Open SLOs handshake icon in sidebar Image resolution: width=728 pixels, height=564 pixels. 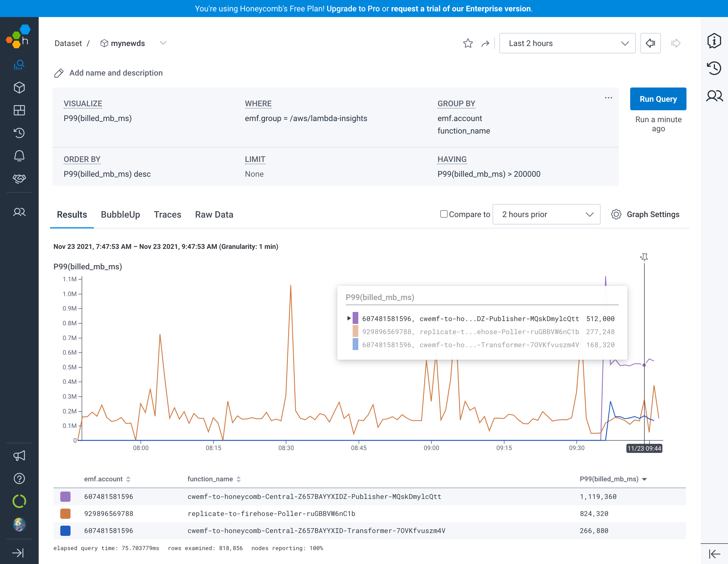coord(19,178)
